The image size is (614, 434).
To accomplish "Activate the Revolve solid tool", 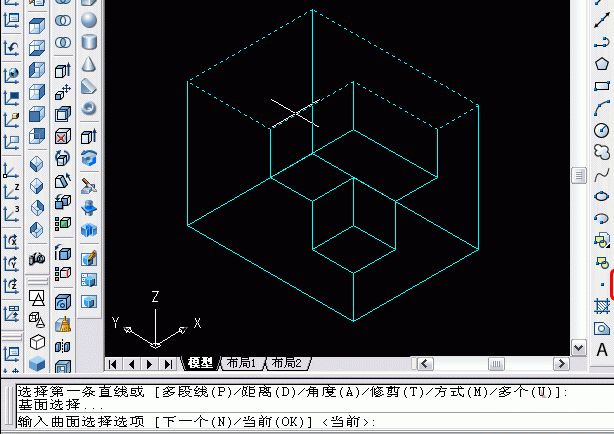I will pos(89,158).
